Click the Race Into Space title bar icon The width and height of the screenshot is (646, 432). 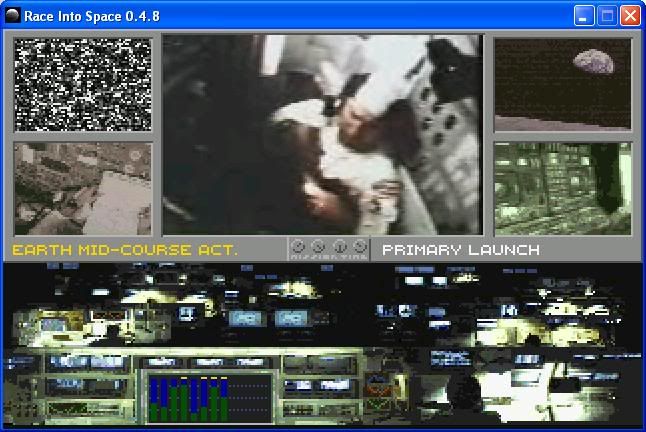[13, 16]
